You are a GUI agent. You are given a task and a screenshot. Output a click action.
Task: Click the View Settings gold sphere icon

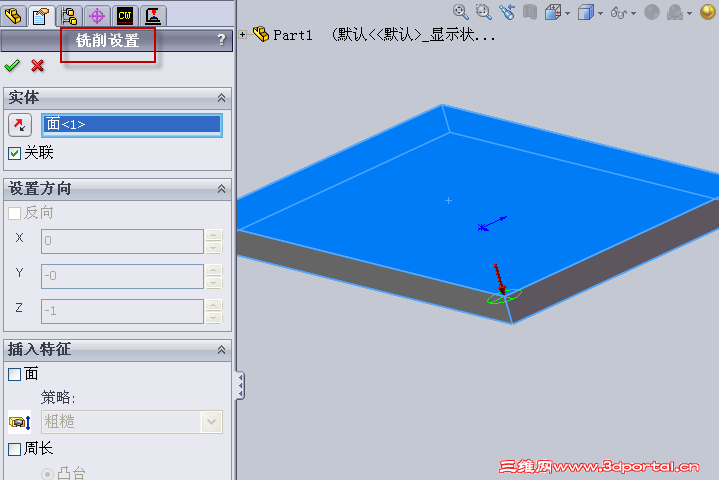pyautogui.click(x=708, y=12)
